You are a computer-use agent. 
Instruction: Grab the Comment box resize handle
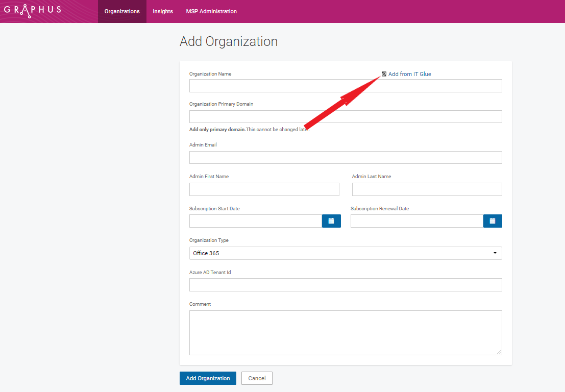tap(499, 352)
